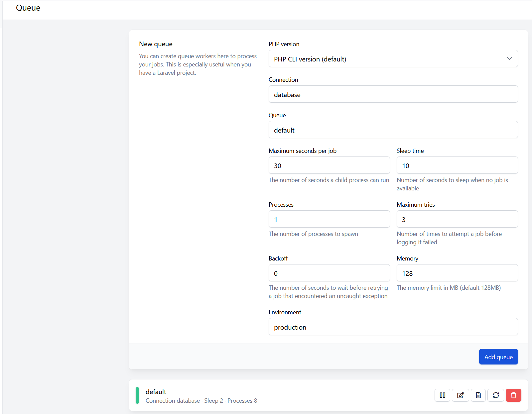
Task: Click the PHP version label
Action: click(284, 44)
